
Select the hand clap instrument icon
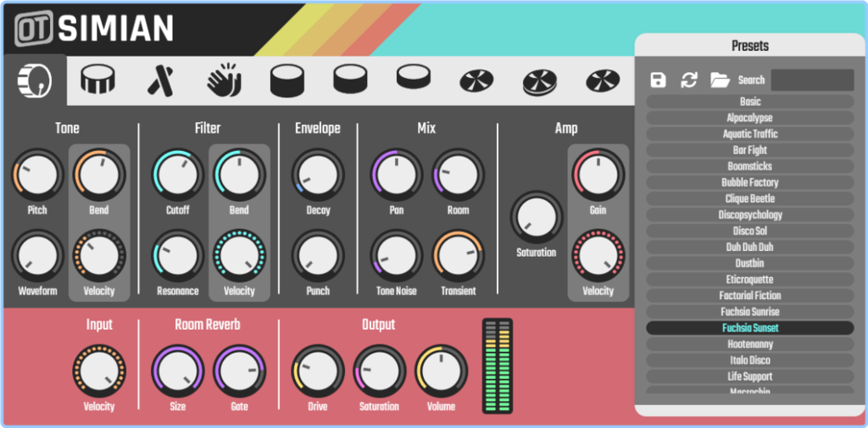pyautogui.click(x=224, y=80)
